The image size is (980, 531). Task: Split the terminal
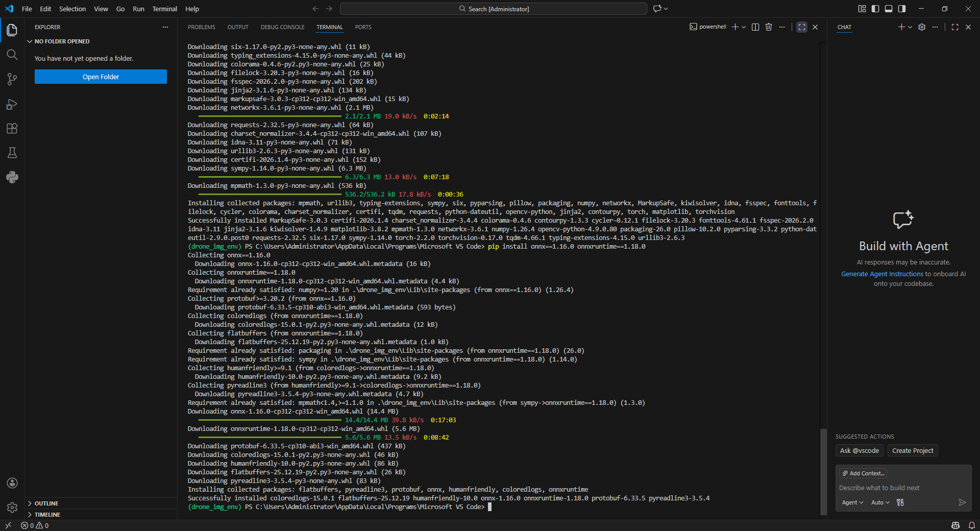[x=755, y=27]
